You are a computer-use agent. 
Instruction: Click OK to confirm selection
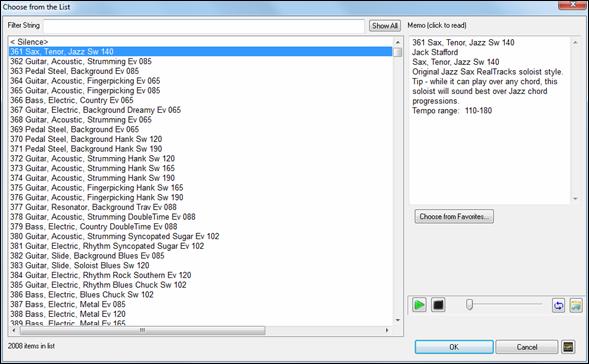tap(454, 347)
